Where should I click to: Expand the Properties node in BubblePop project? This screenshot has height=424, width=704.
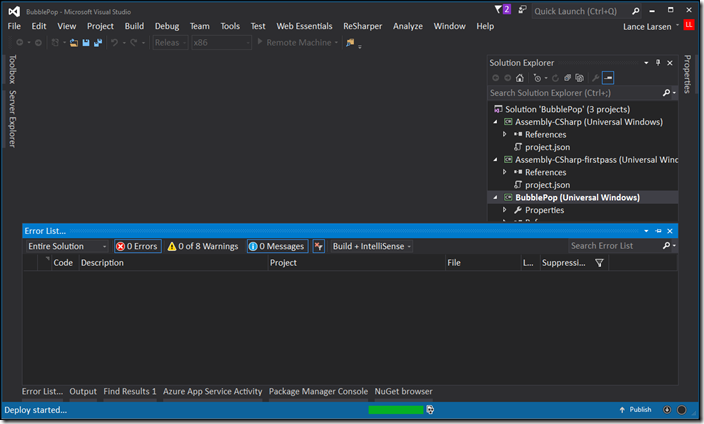click(x=505, y=210)
